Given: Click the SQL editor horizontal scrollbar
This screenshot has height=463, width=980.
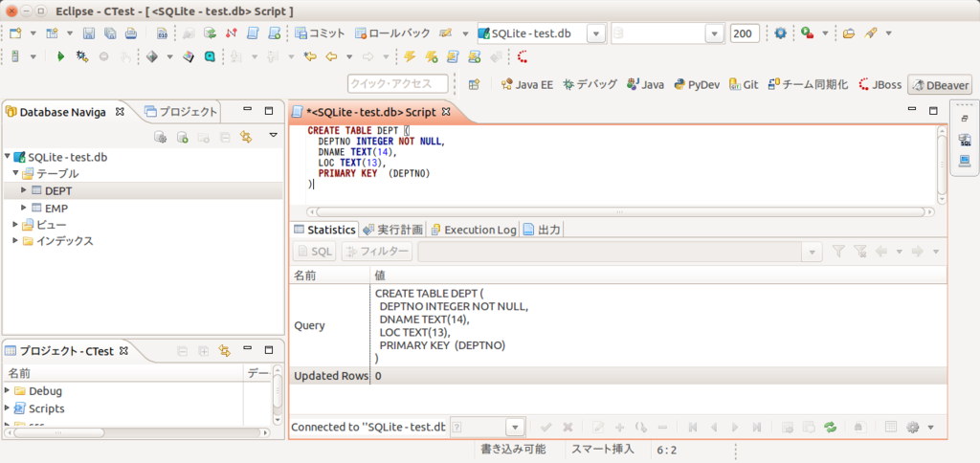Looking at the screenshot, I should [621, 211].
